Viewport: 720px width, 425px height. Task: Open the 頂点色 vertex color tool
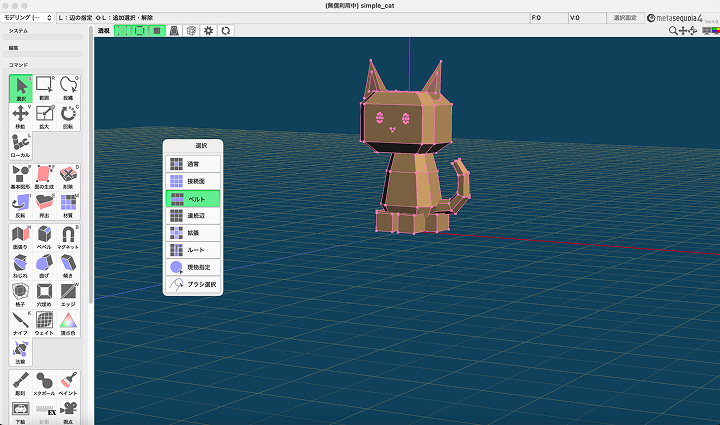pos(68,323)
